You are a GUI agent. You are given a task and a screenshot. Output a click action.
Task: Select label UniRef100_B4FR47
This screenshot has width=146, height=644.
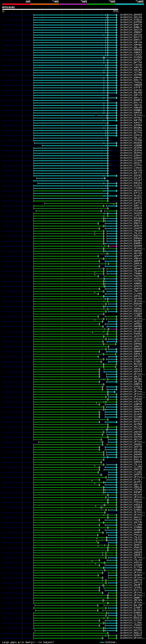click(x=131, y=60)
